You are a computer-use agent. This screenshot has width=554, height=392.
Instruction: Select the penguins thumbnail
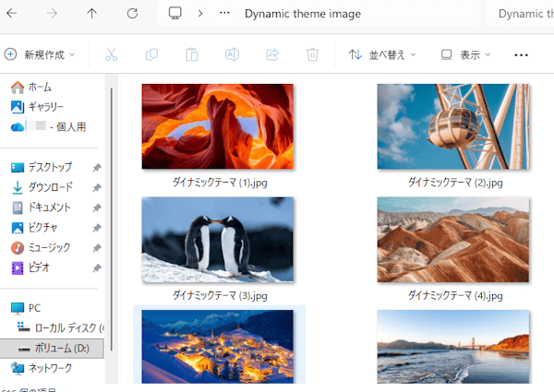(x=217, y=240)
